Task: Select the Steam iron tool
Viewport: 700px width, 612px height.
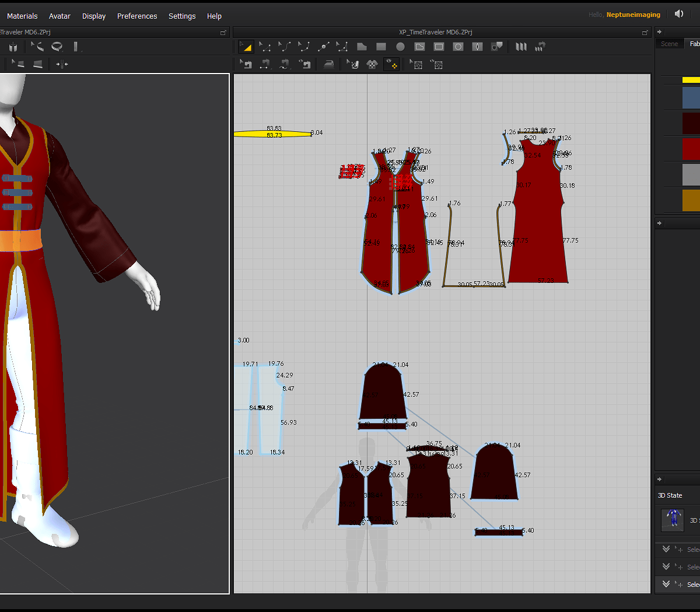Action: tap(329, 64)
